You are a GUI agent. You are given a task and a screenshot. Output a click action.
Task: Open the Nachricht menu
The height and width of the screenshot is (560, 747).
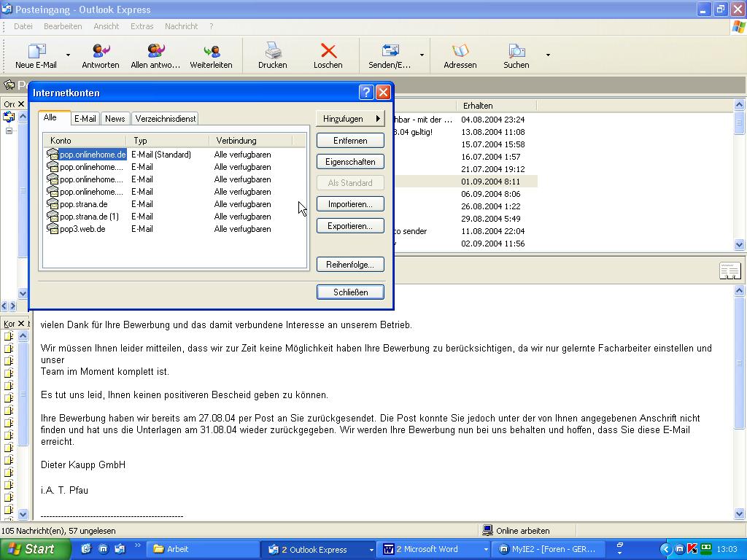pos(181,26)
